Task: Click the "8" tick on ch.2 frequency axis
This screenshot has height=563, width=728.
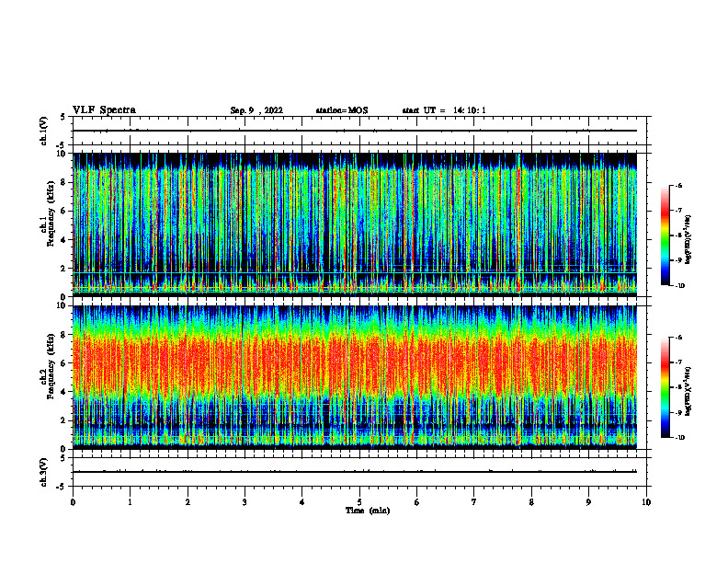Action: (x=63, y=335)
